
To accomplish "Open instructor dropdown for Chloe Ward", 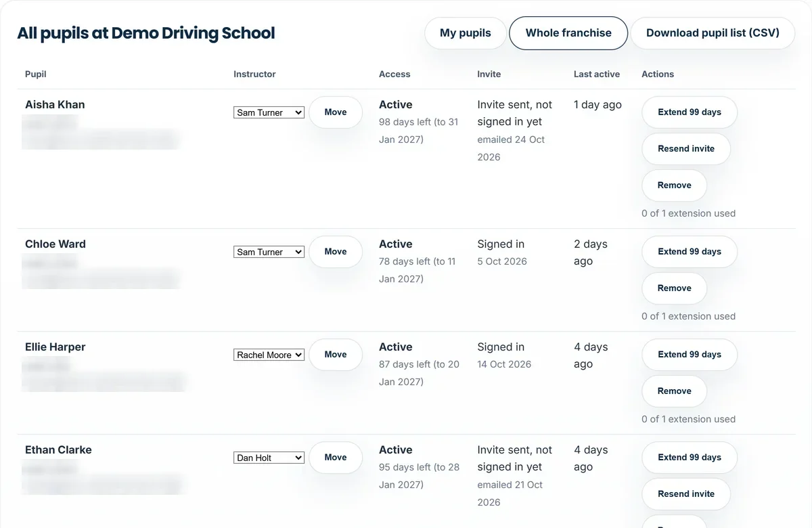I will pyautogui.click(x=269, y=252).
